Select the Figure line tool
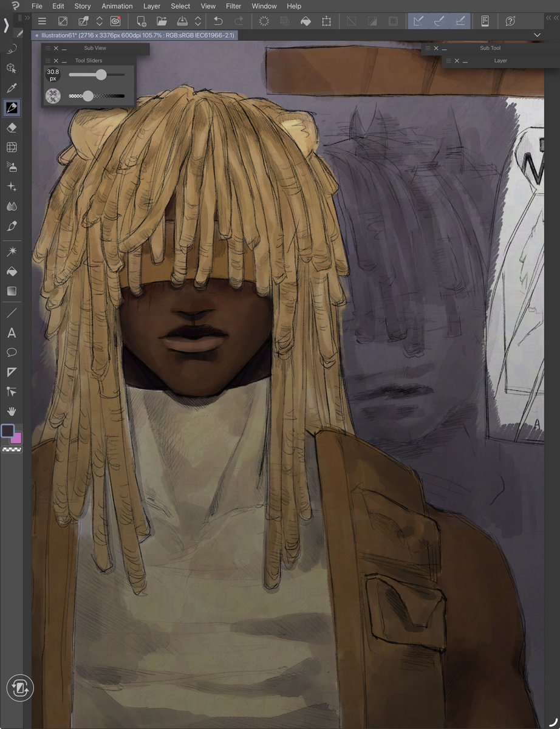 click(12, 313)
